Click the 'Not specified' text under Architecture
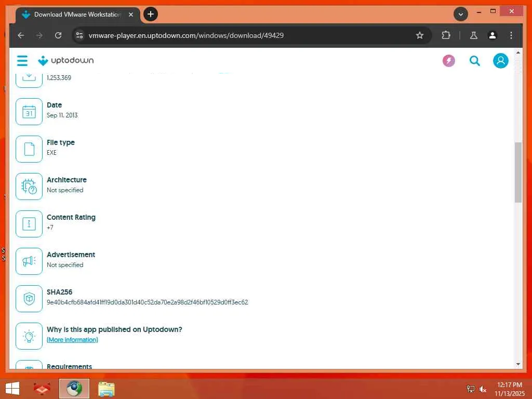This screenshot has width=532, height=399. (65, 190)
